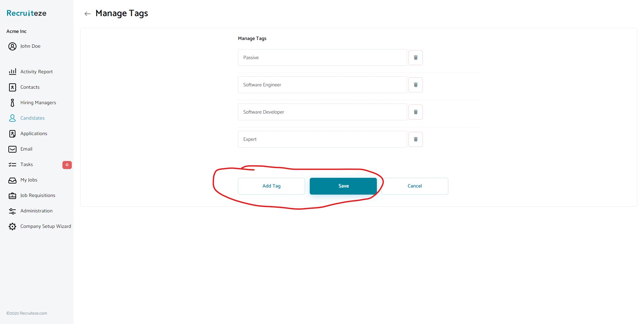Open Job Requisitions from the sidebar
Screen dimensions: 644x324
(x=37, y=195)
